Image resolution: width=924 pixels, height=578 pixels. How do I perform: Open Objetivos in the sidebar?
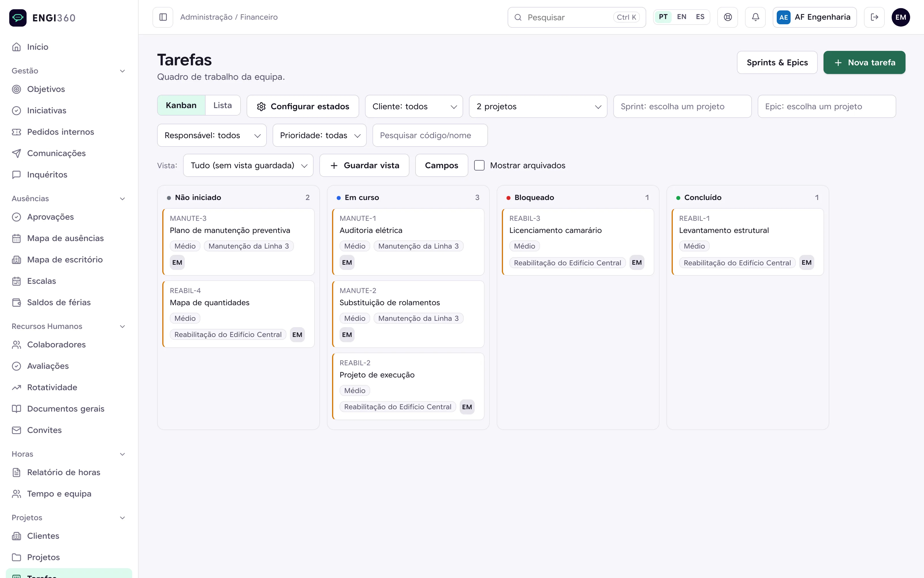tap(69, 89)
